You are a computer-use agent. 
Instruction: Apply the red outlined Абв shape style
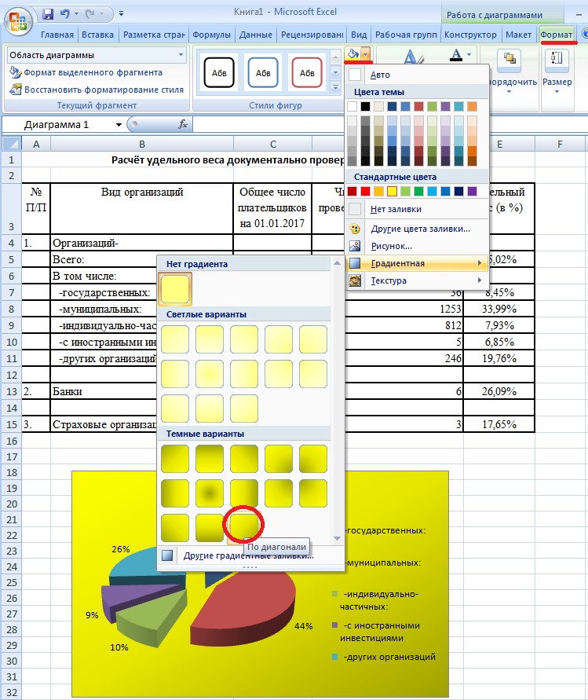point(306,72)
